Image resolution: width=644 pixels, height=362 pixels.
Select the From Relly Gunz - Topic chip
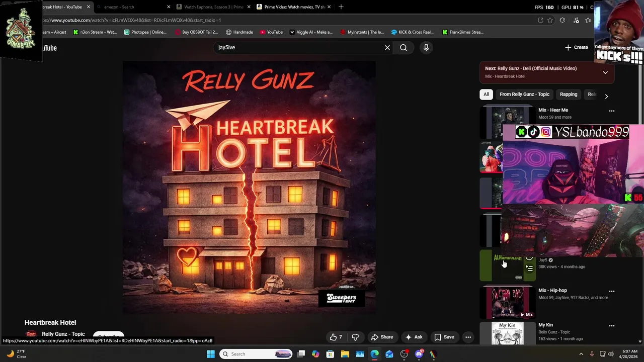(524, 95)
